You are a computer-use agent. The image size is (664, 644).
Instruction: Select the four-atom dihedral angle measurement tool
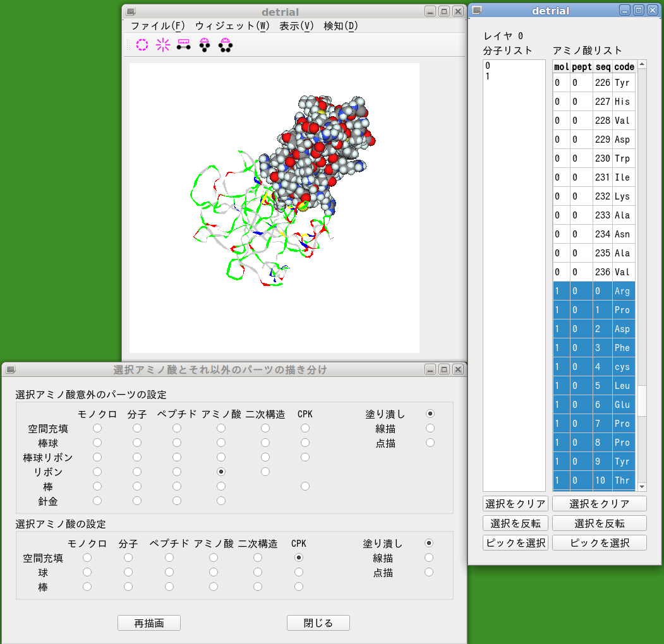pyautogui.click(x=225, y=44)
